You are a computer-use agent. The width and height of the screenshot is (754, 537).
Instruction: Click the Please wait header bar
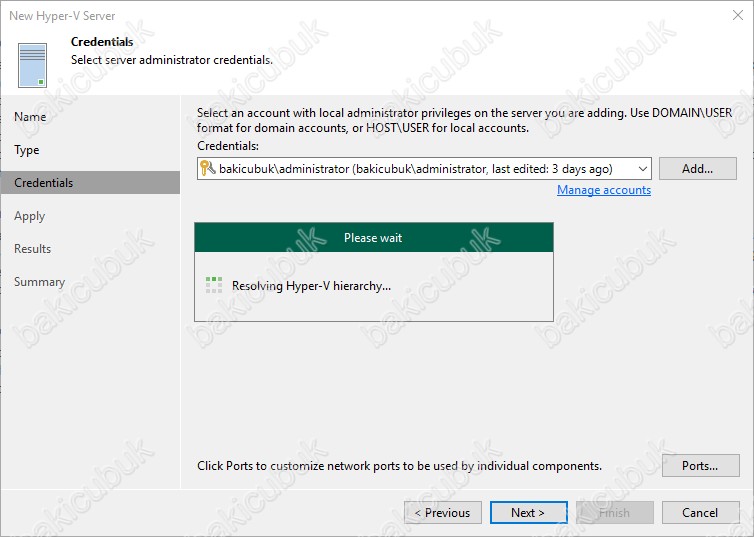coord(374,237)
